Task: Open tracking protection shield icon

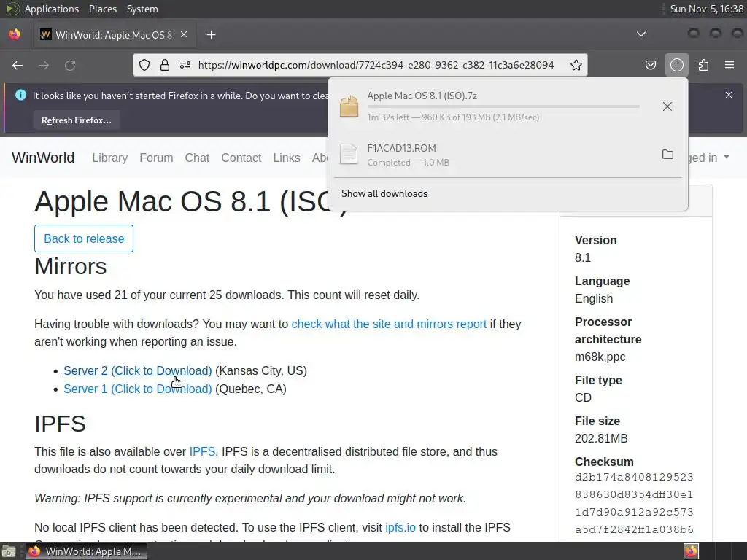Action: tap(144, 65)
